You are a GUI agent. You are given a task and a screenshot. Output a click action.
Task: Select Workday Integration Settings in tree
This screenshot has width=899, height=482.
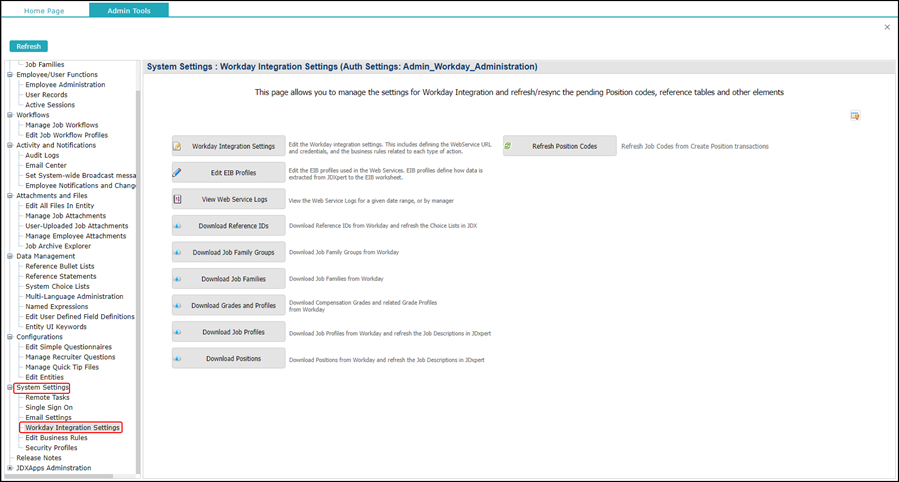click(73, 428)
